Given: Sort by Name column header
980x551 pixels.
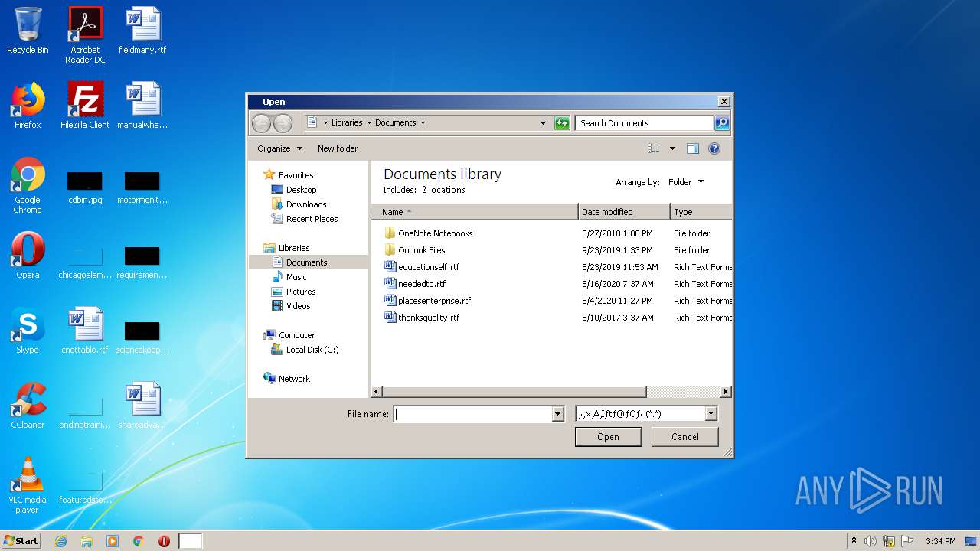Looking at the screenshot, I should [x=475, y=212].
